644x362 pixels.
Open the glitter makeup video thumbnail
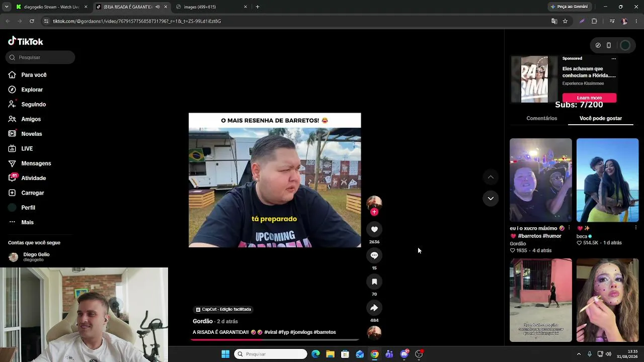(607, 300)
